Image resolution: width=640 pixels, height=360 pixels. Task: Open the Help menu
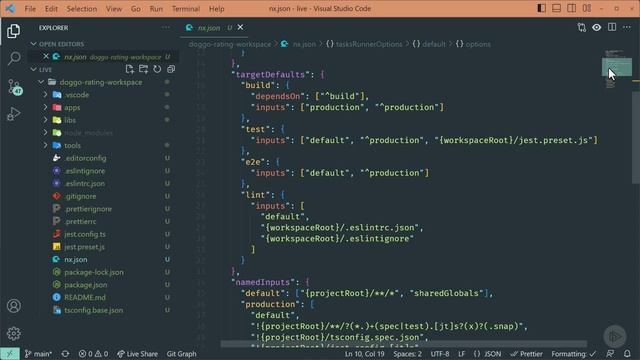coord(216,9)
